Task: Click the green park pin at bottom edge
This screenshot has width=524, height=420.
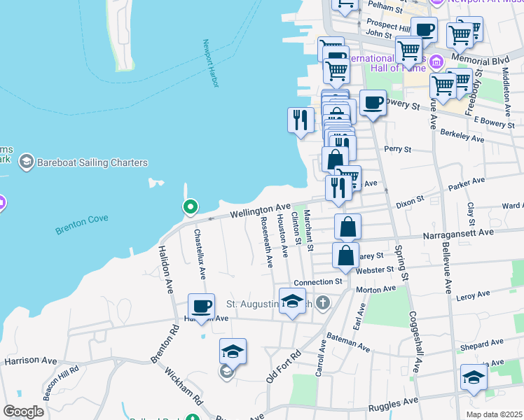Action: 193,417
